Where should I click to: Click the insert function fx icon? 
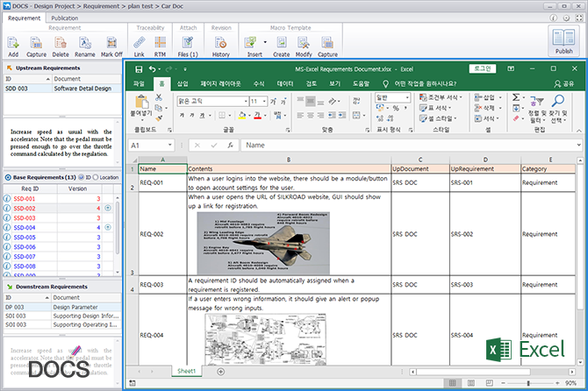(230, 146)
